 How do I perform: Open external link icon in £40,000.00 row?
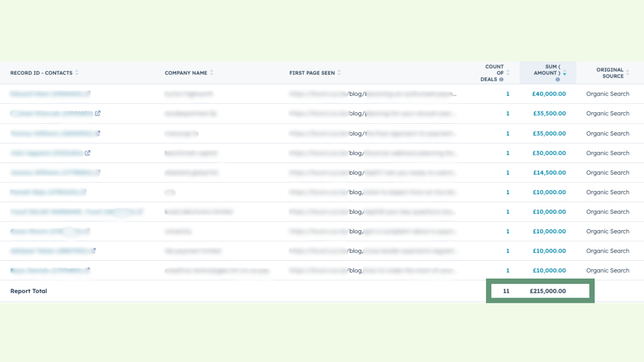[88, 94]
